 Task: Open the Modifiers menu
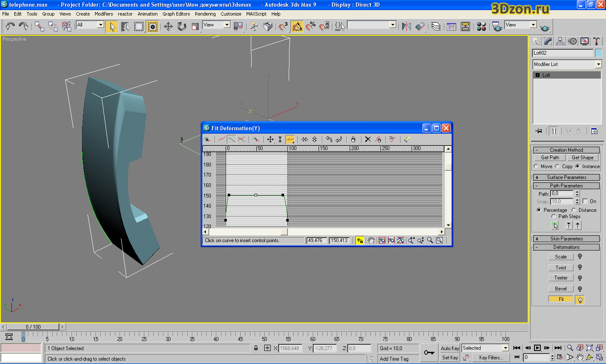(104, 14)
